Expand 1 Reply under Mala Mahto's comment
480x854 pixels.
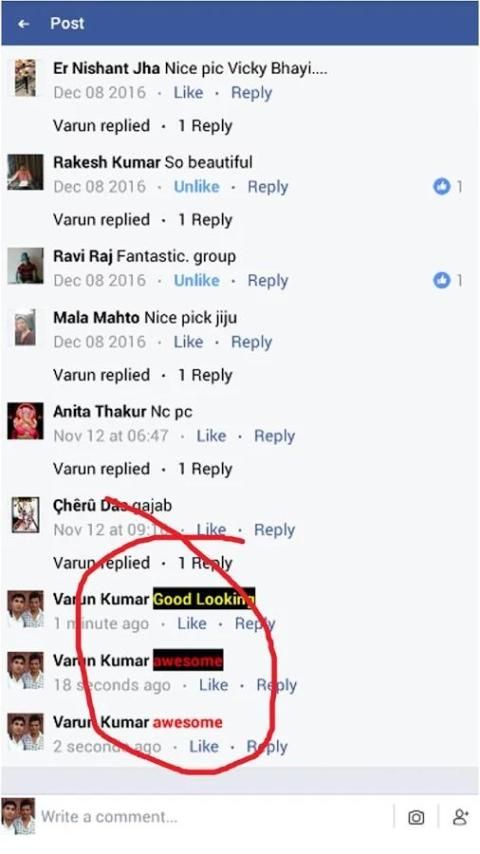tap(205, 375)
